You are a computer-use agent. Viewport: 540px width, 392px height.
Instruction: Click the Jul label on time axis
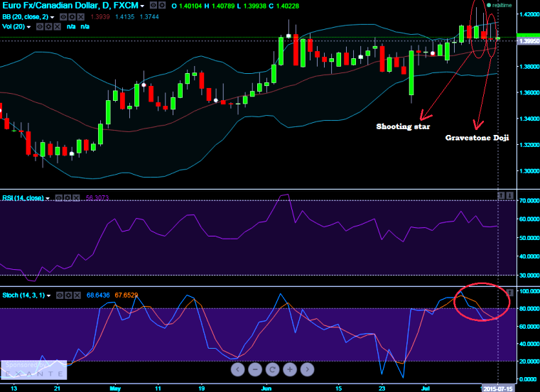426,388
